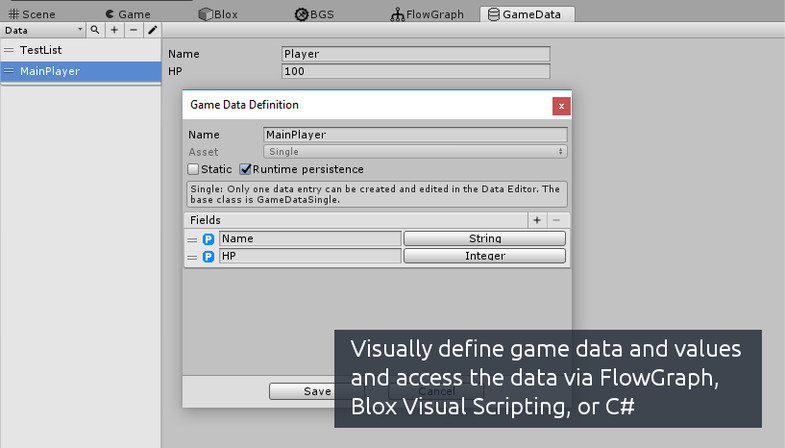
Task: Switch to the Game tab
Action: (128, 14)
